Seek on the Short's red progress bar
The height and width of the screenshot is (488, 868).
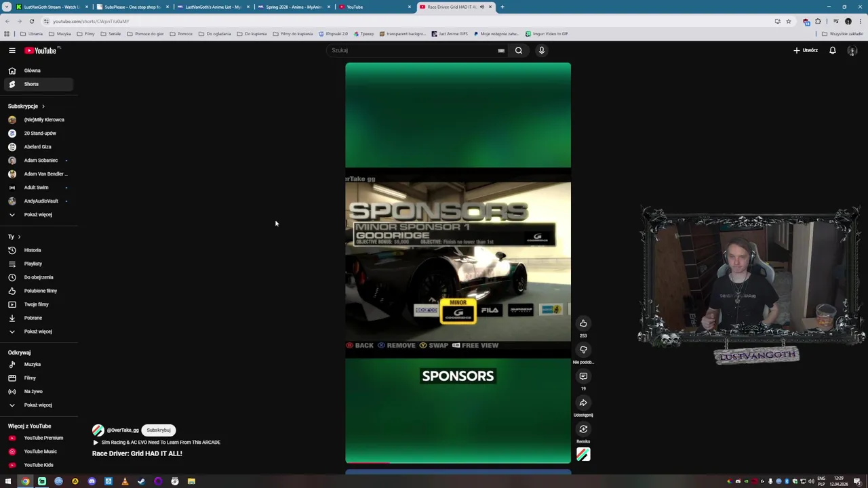(458, 463)
